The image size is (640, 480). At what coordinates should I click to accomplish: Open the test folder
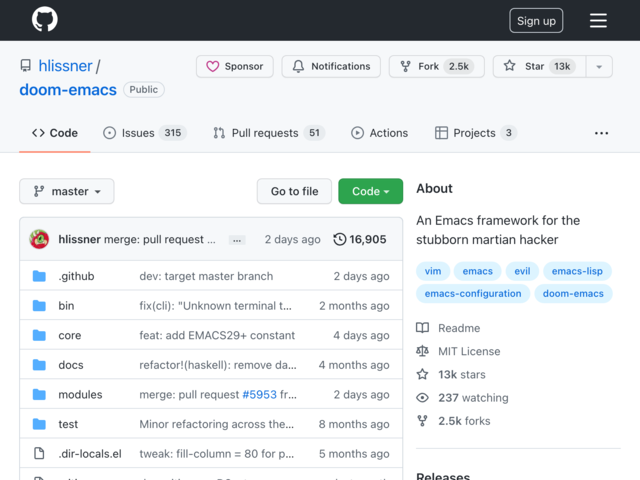(68, 424)
